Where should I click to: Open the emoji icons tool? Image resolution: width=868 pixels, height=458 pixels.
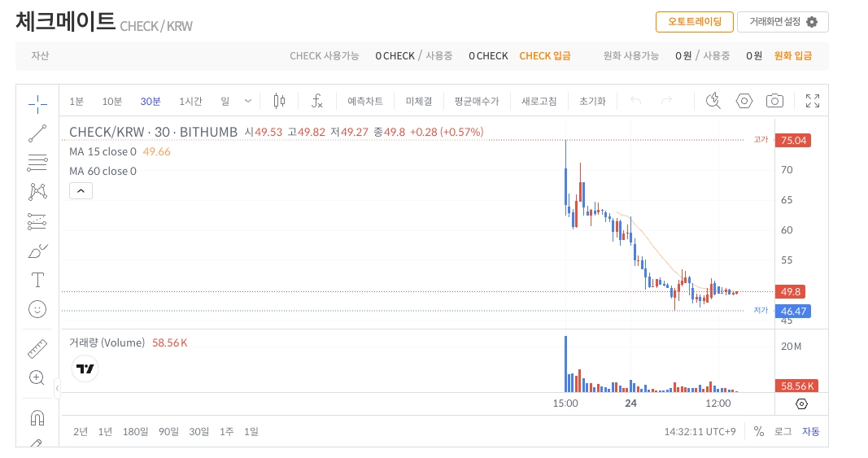coord(37,309)
